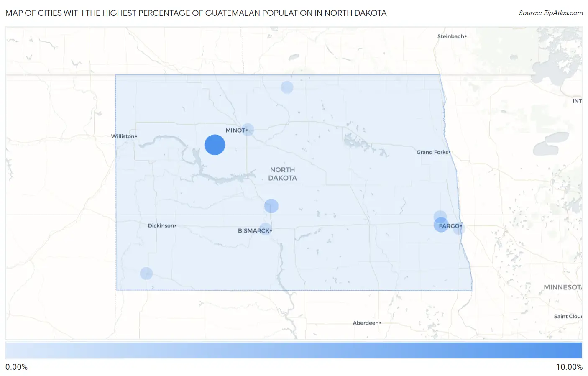The width and height of the screenshot is (588, 376).
Task: Click the Aberdeen city label
Action: 367,323
